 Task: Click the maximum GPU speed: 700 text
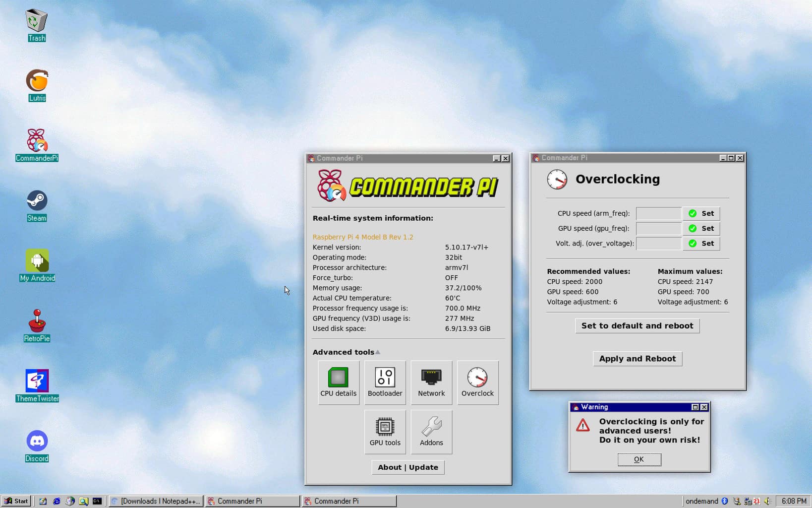[x=683, y=292]
